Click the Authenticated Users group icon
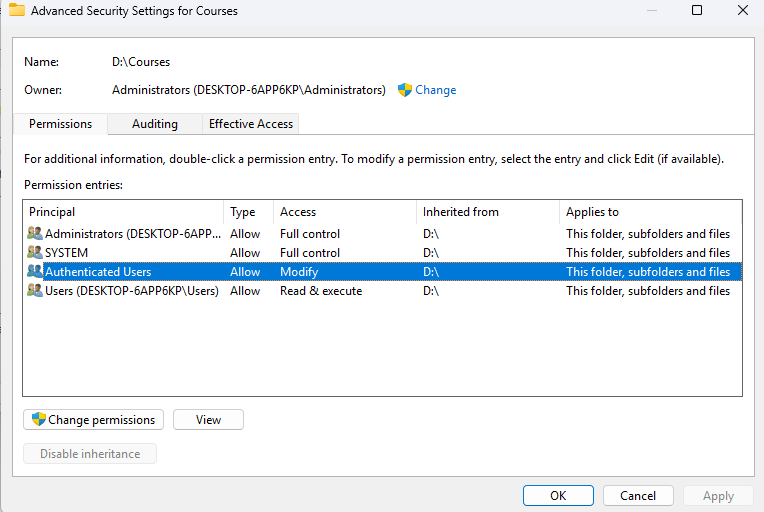 coord(35,272)
